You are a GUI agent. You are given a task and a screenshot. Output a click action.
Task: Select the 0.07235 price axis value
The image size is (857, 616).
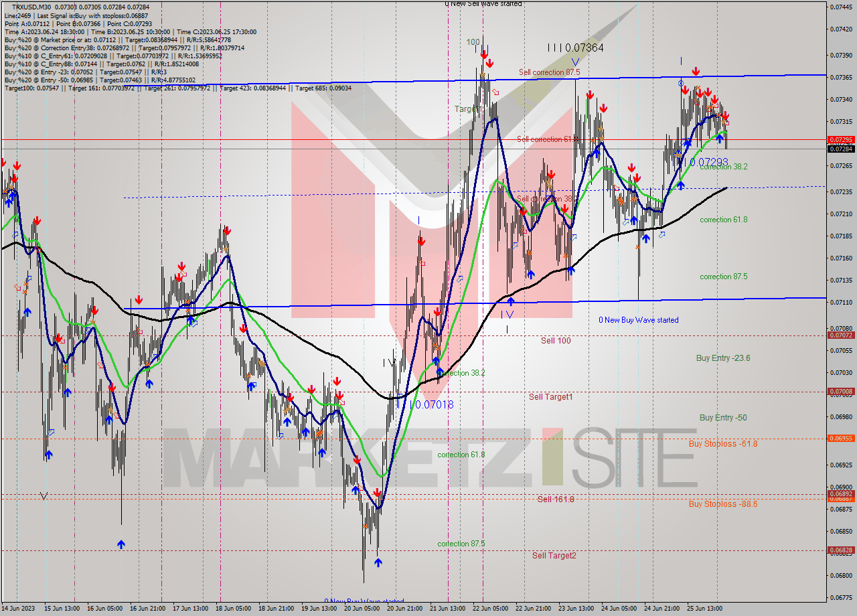click(x=841, y=191)
